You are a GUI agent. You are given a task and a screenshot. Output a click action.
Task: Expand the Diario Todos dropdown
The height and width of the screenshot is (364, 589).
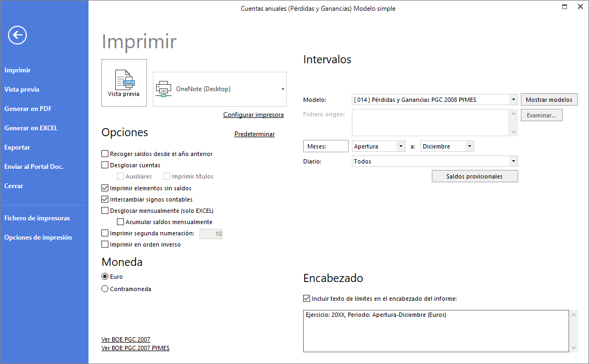(513, 161)
